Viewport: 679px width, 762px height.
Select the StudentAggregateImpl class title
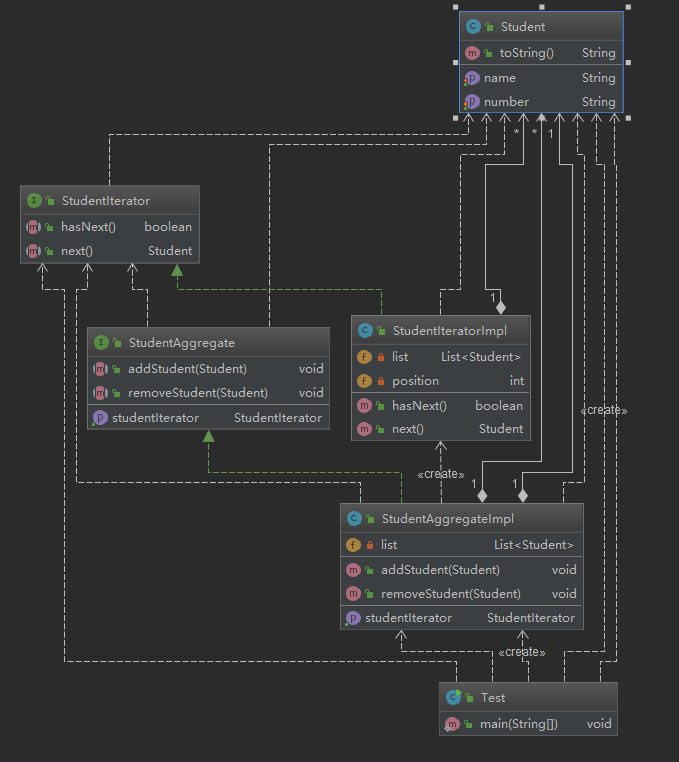[x=448, y=519]
